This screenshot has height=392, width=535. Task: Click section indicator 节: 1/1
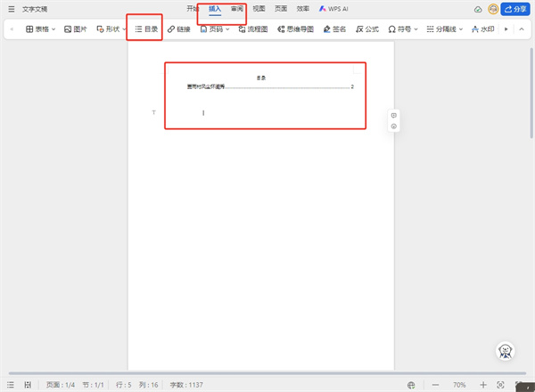(93, 385)
